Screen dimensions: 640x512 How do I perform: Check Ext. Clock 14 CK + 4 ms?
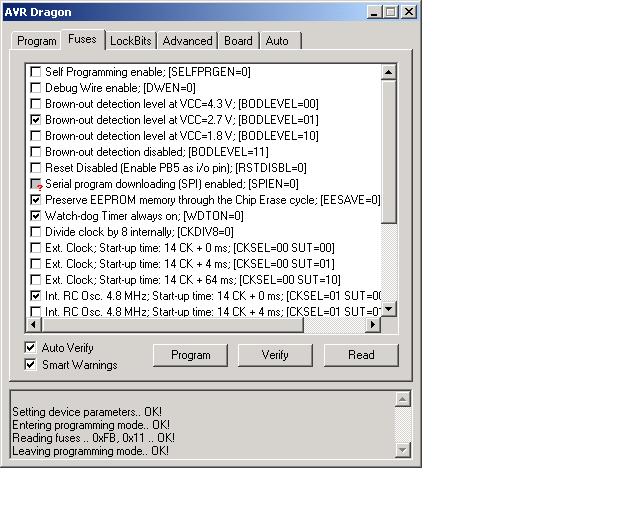pyautogui.click(x=36, y=264)
